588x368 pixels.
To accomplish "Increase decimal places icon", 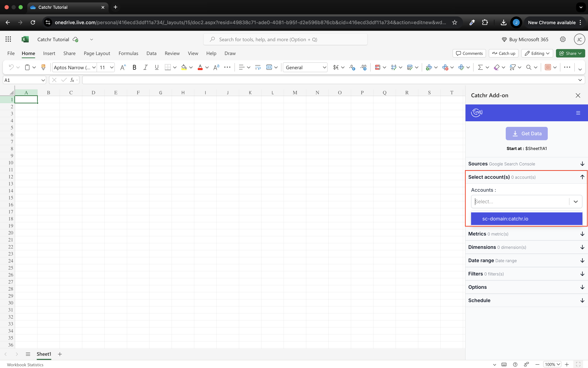I will tap(363, 67).
